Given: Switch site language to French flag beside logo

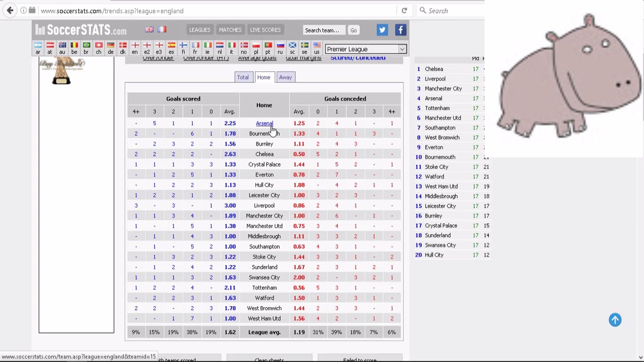Looking at the screenshot, I should click(162, 30).
